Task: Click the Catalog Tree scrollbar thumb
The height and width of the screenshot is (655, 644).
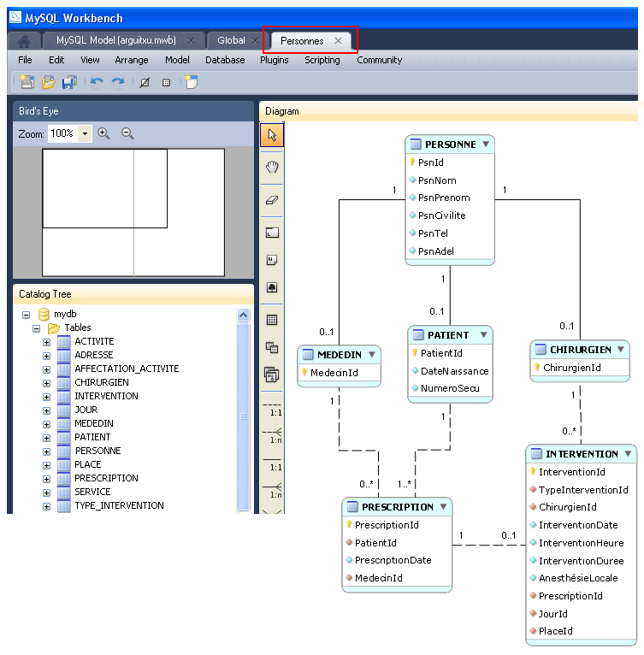Action: 243,416
